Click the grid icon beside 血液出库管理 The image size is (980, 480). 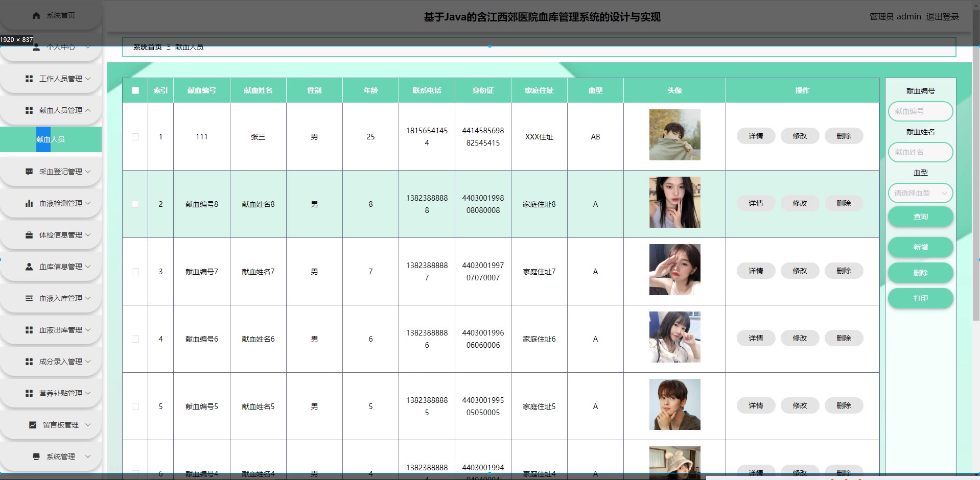29,330
